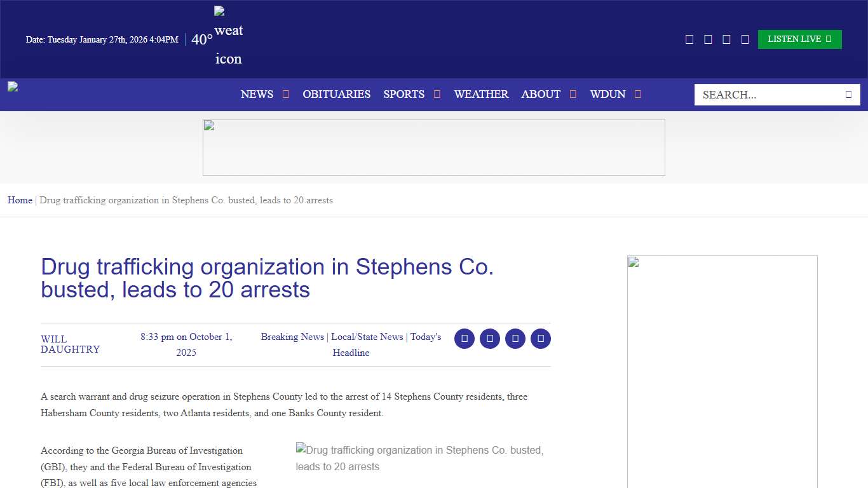Open the third header social media icon
Image resolution: width=868 pixels, height=488 pixels.
click(726, 39)
